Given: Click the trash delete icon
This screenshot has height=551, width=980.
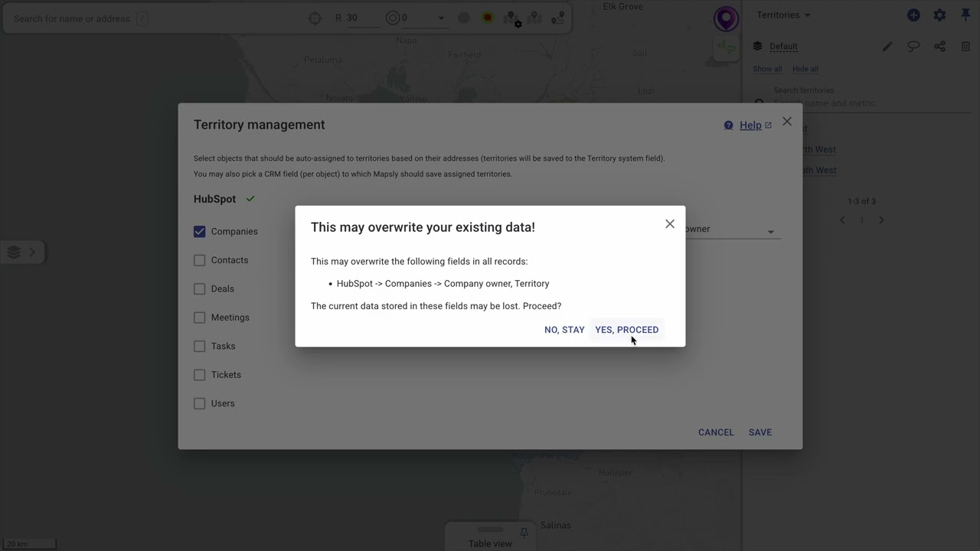Looking at the screenshot, I should (965, 47).
